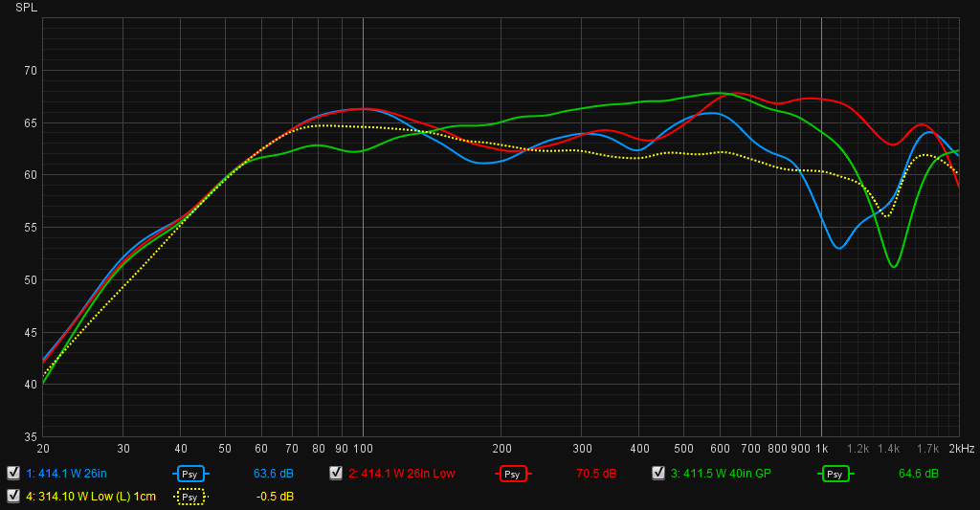This screenshot has height=510, width=980.
Task: Click the yellow dotted Psy smoothing indicator
Action: tap(190, 497)
